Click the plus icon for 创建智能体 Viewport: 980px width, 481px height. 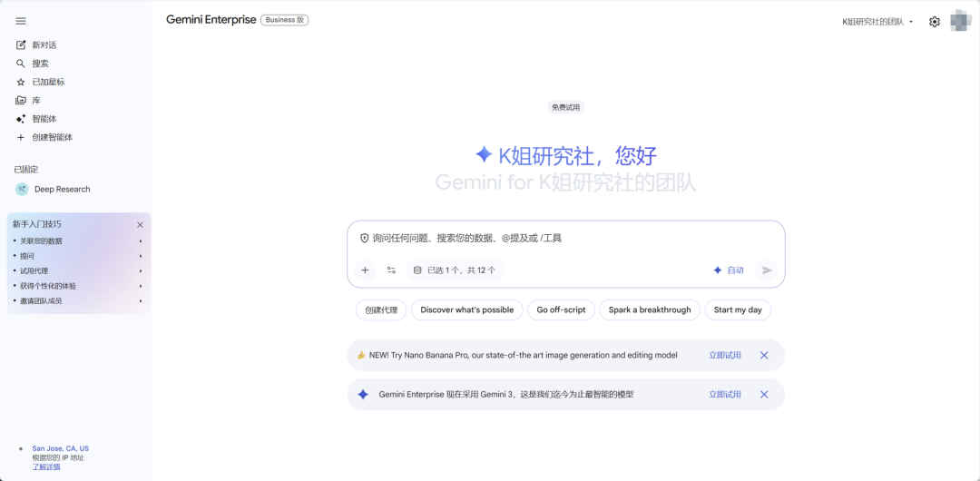(x=21, y=137)
